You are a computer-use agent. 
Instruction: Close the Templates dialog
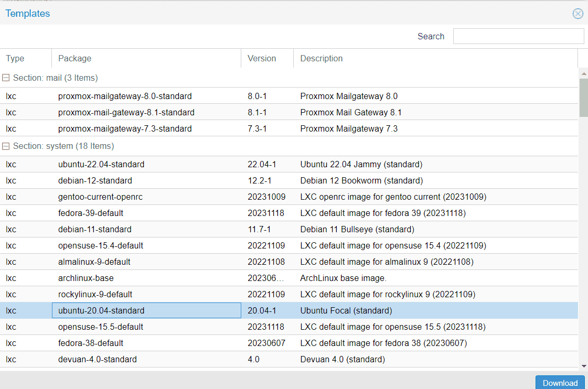point(578,14)
